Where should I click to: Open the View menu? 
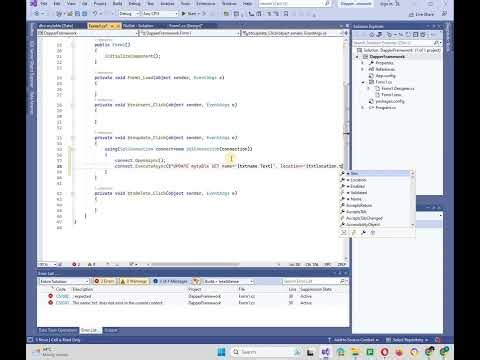(71, 4)
